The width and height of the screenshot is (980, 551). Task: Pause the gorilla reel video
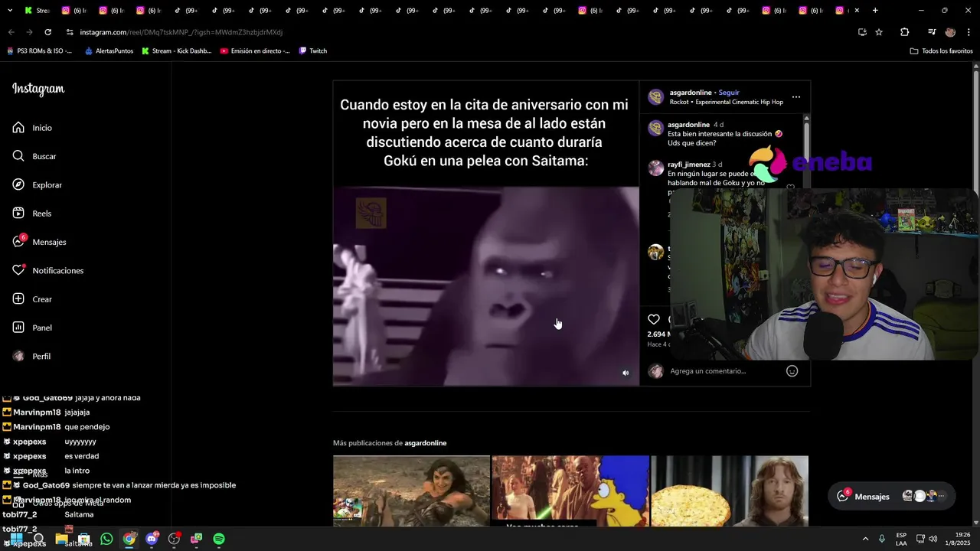[x=485, y=286]
